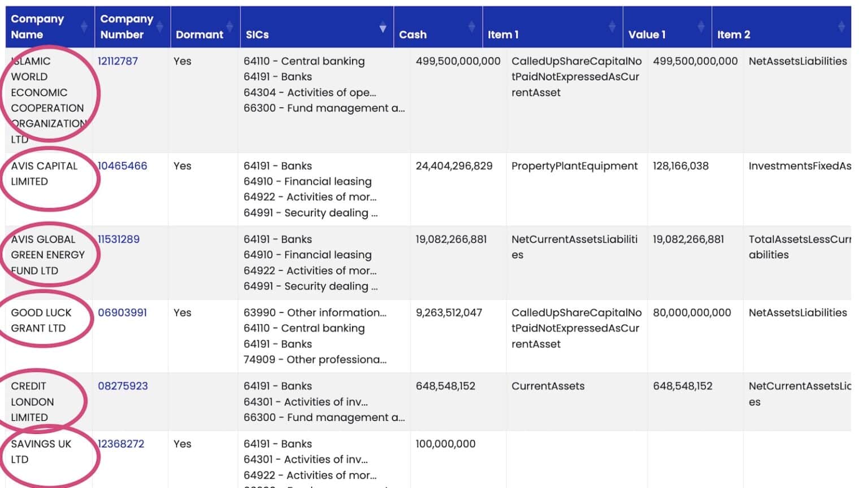Click the sort arrows on Value 1 column
Viewport: 868px width, 488px height.
point(702,26)
